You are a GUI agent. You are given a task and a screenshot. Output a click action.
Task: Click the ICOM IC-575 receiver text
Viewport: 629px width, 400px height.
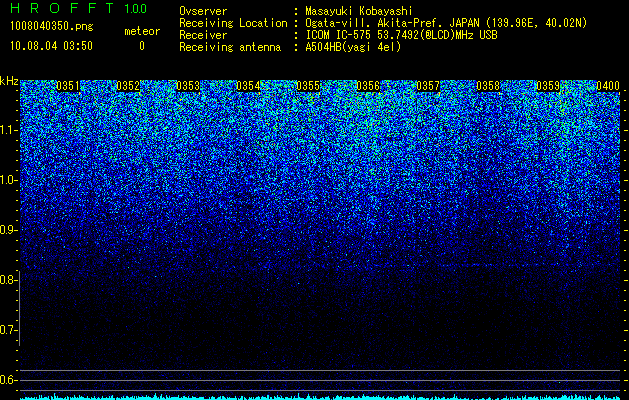[x=401, y=35]
